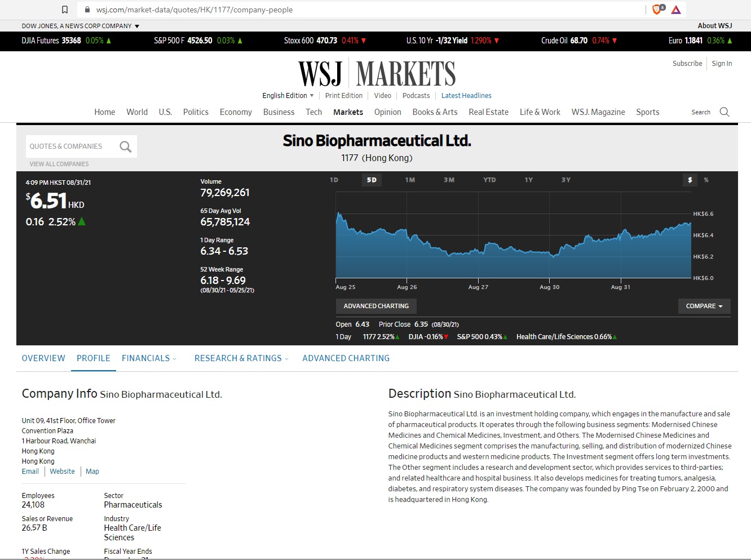This screenshot has height=560, width=751.
Task: Click the WSJ Markets logo
Action: coord(377,74)
